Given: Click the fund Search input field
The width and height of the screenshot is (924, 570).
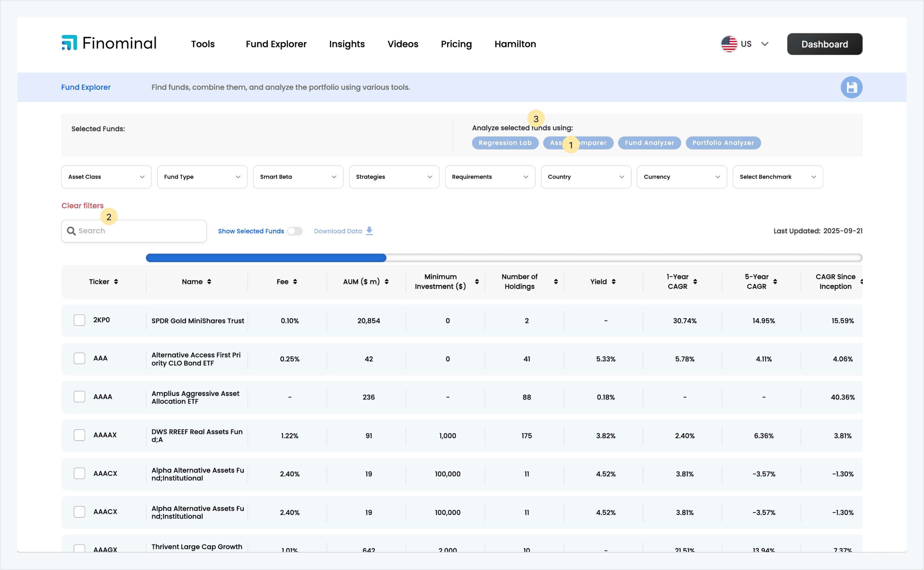Looking at the screenshot, I should (x=134, y=231).
